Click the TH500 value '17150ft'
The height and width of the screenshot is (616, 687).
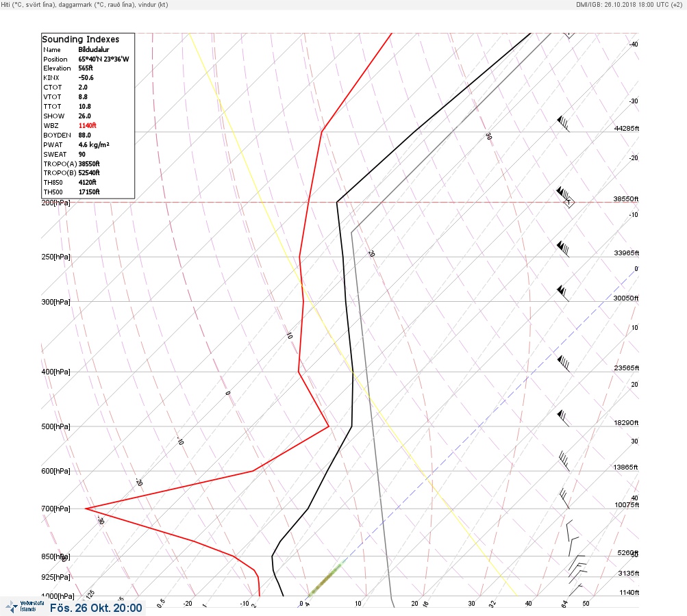coord(89,192)
